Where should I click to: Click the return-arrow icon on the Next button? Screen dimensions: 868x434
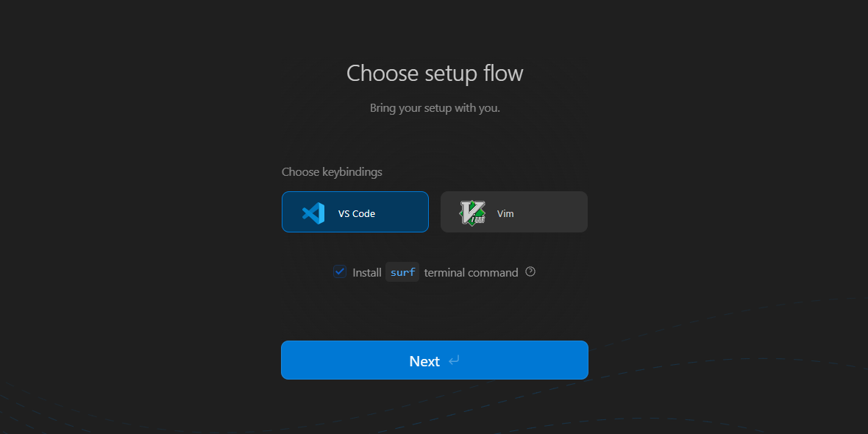click(x=454, y=361)
